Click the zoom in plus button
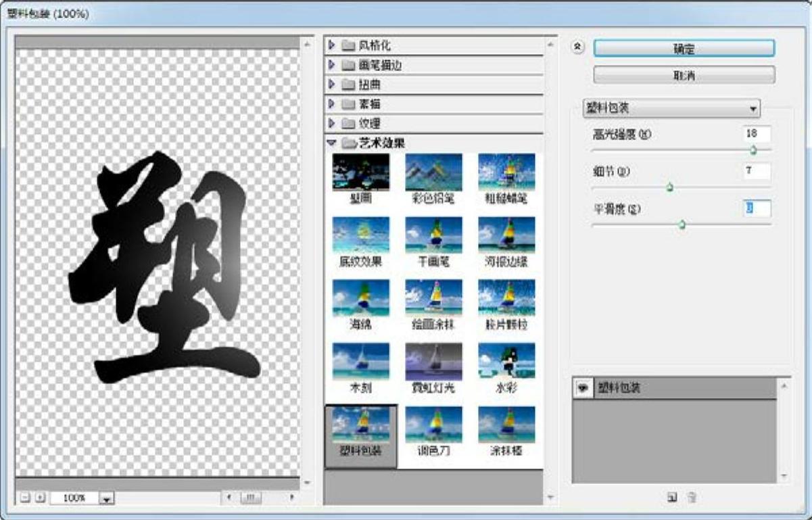 click(x=40, y=497)
